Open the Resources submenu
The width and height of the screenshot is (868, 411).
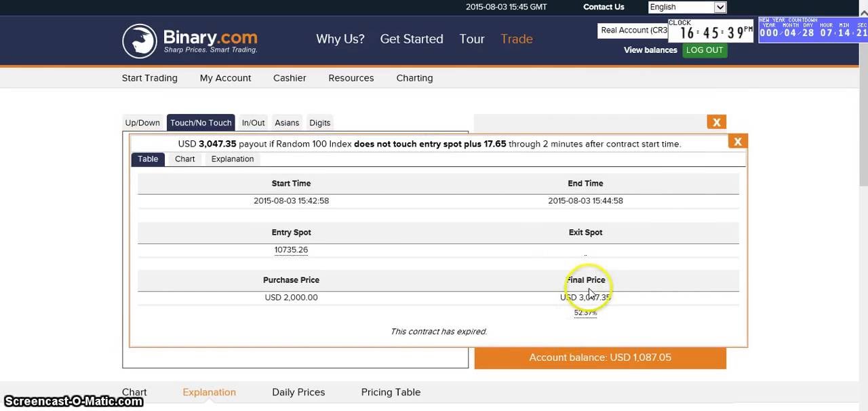(351, 78)
